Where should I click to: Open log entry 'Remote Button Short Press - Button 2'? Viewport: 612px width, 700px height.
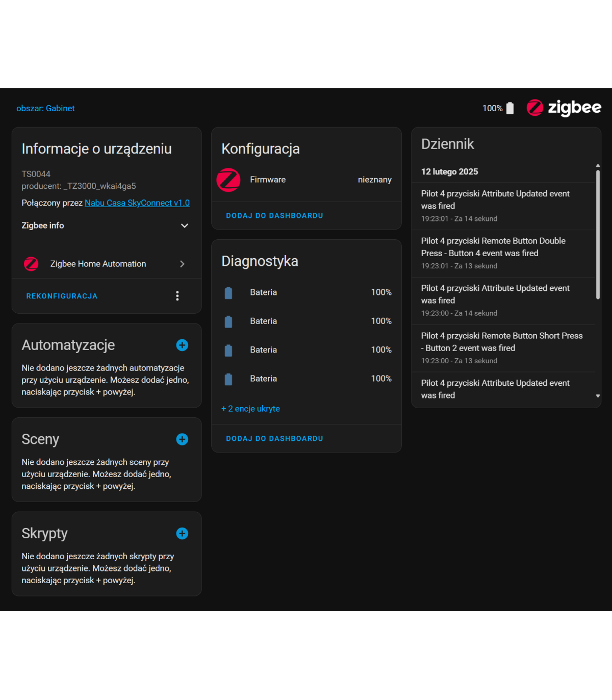(503, 348)
